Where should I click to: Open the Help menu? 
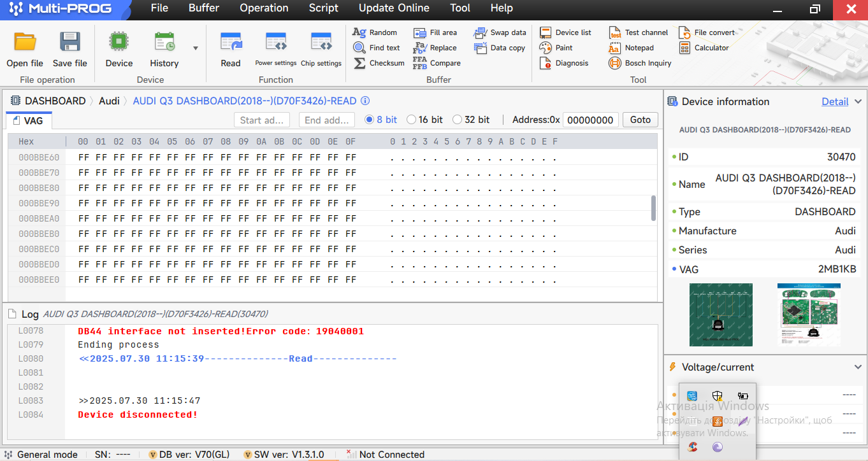tap(502, 8)
